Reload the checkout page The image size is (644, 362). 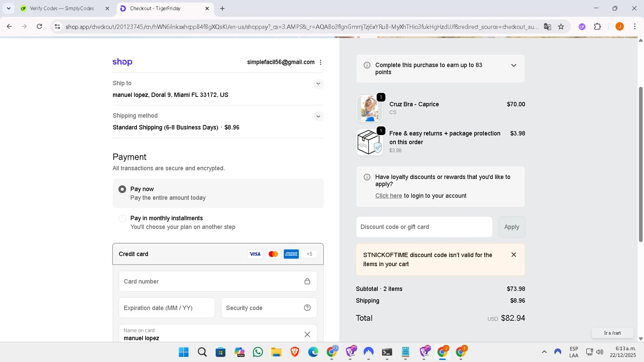(39, 27)
